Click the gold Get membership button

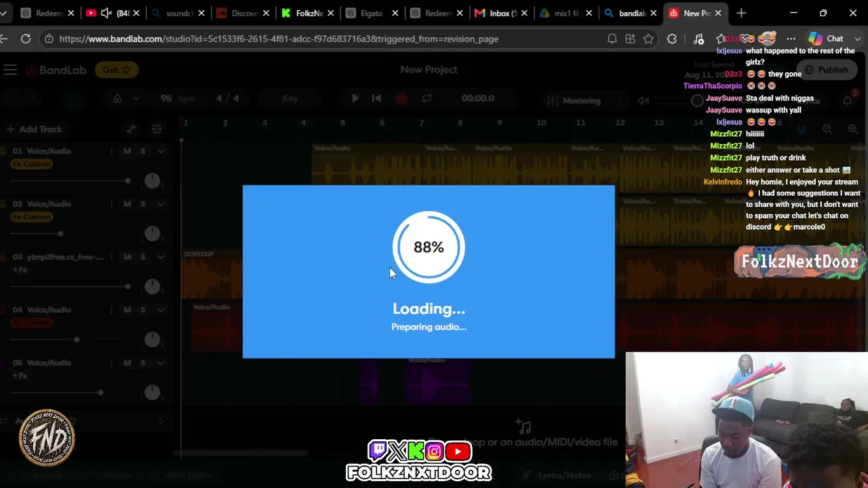[117, 69]
